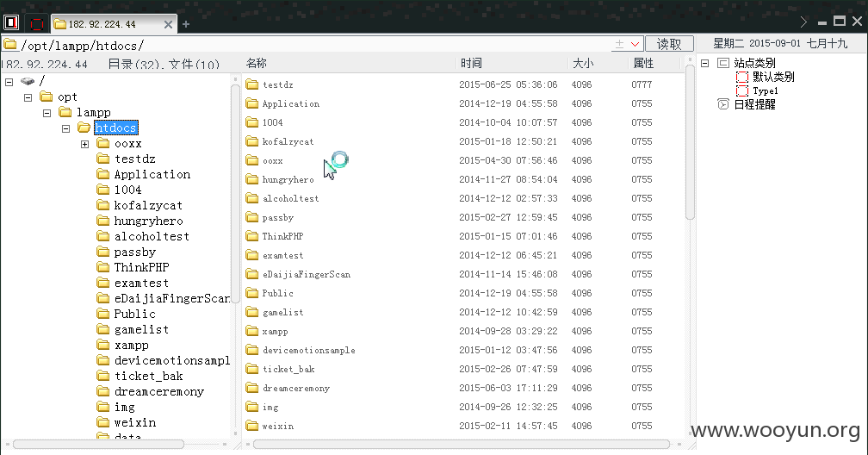The width and height of the screenshot is (868, 455).
Task: Select 1004 folder in the tree
Action: [x=127, y=190]
